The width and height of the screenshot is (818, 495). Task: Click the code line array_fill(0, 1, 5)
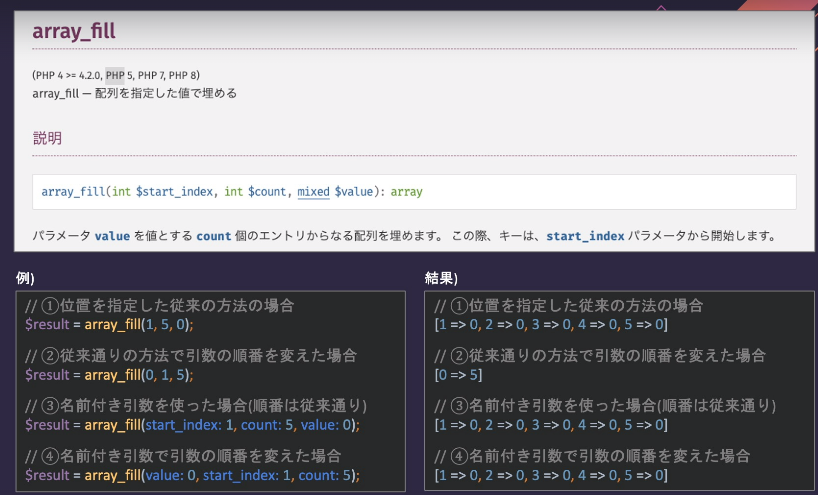pos(109,375)
